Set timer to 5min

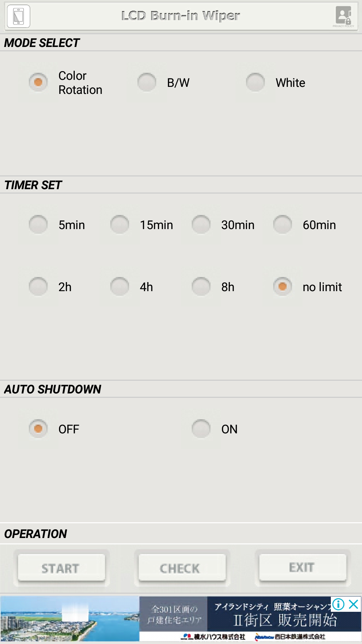[x=38, y=224]
